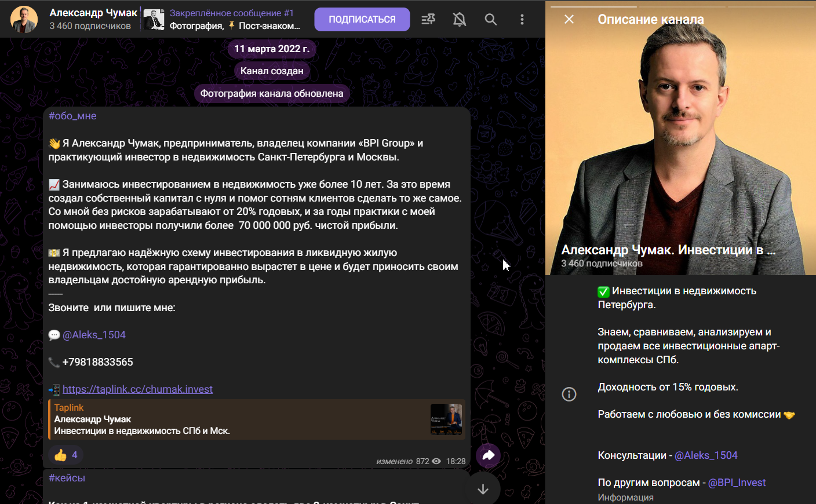This screenshot has width=816, height=504.
Task: Click the #кейсы hashtag
Action: point(67,478)
